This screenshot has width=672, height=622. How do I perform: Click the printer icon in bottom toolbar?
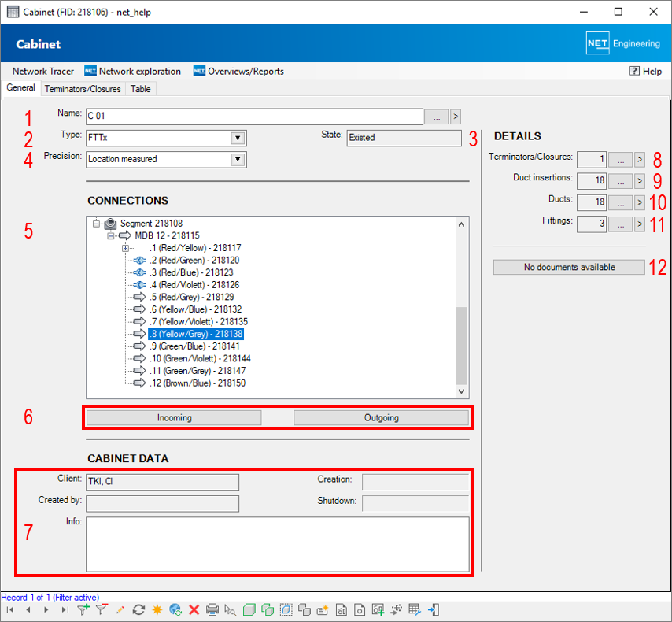(212, 609)
